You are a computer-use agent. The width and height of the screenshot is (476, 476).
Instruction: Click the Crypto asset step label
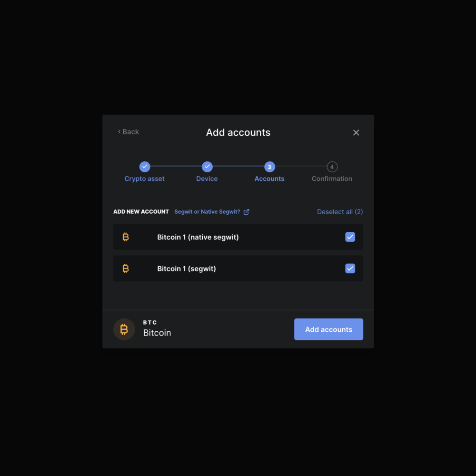[145, 179]
